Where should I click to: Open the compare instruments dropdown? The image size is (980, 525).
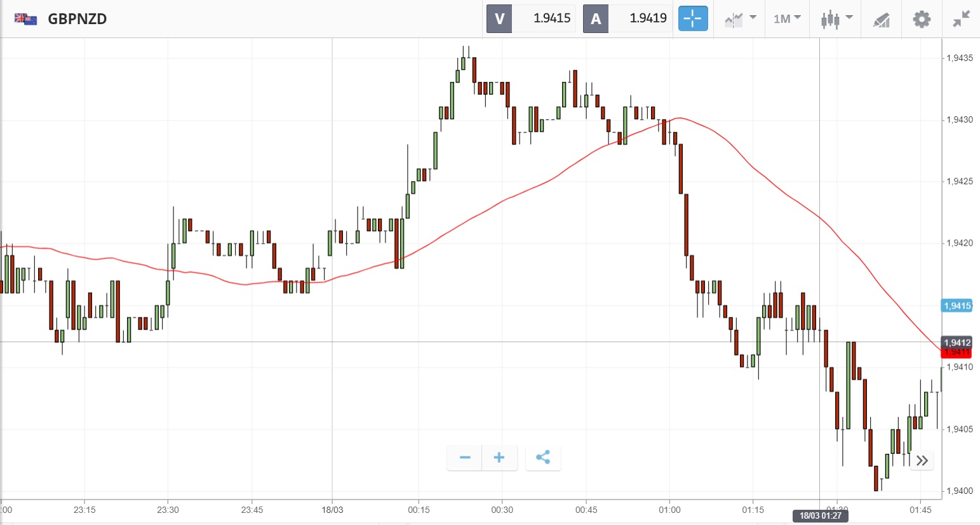[740, 18]
